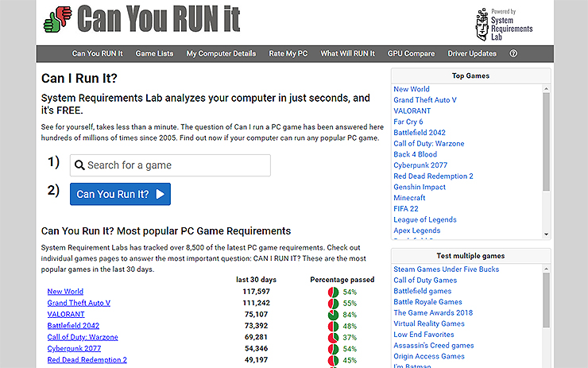Open Far Cry 6 link
The height and width of the screenshot is (368, 588).
click(408, 122)
